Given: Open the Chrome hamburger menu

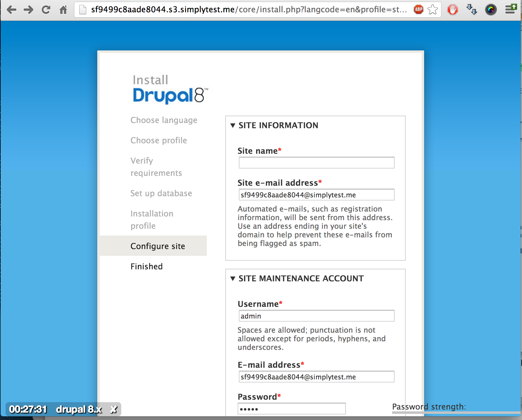Looking at the screenshot, I should 511,9.
